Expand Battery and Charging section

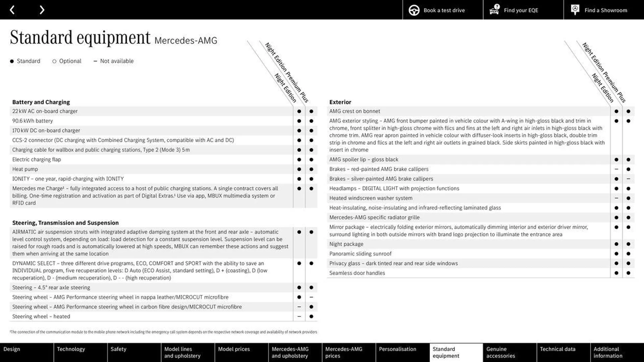pyautogui.click(x=41, y=102)
